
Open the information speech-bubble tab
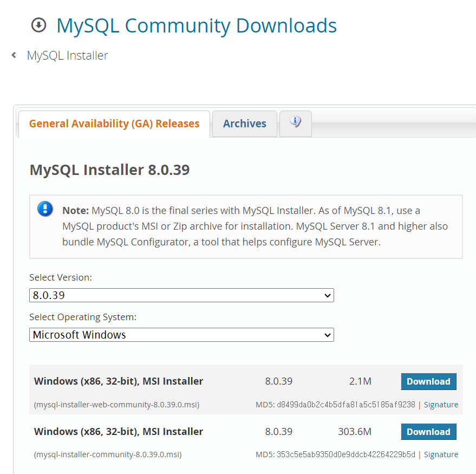(295, 124)
